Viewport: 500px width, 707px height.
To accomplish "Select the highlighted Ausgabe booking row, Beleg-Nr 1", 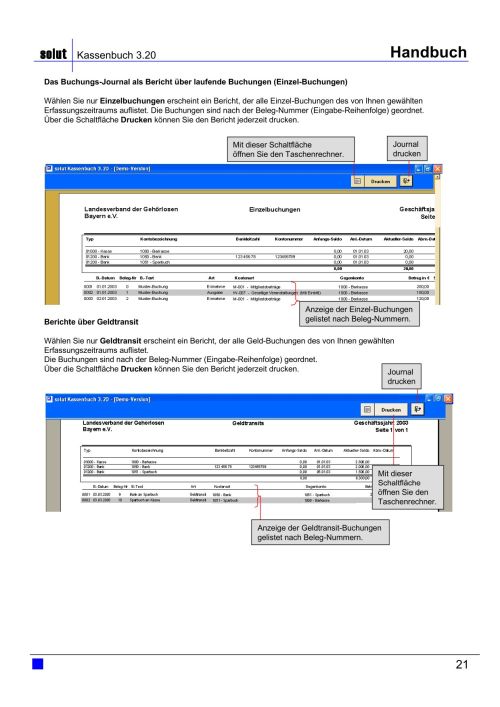I will click(x=258, y=293).
